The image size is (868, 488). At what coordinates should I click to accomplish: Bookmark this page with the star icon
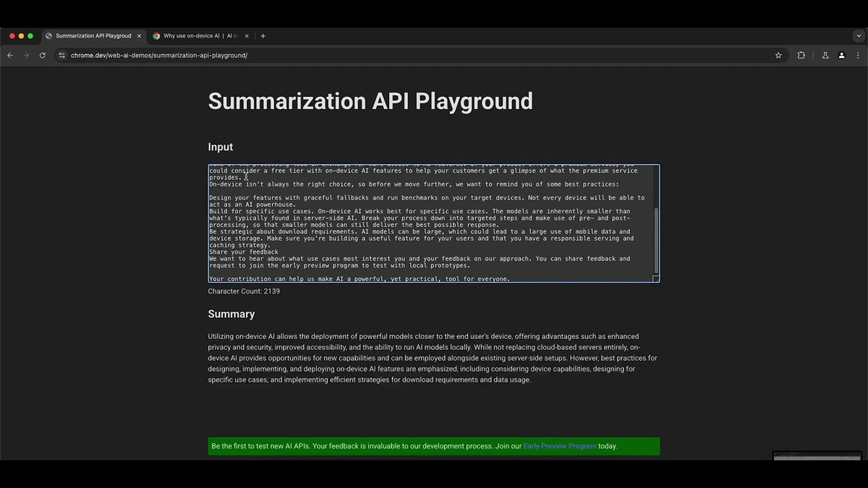tap(778, 55)
